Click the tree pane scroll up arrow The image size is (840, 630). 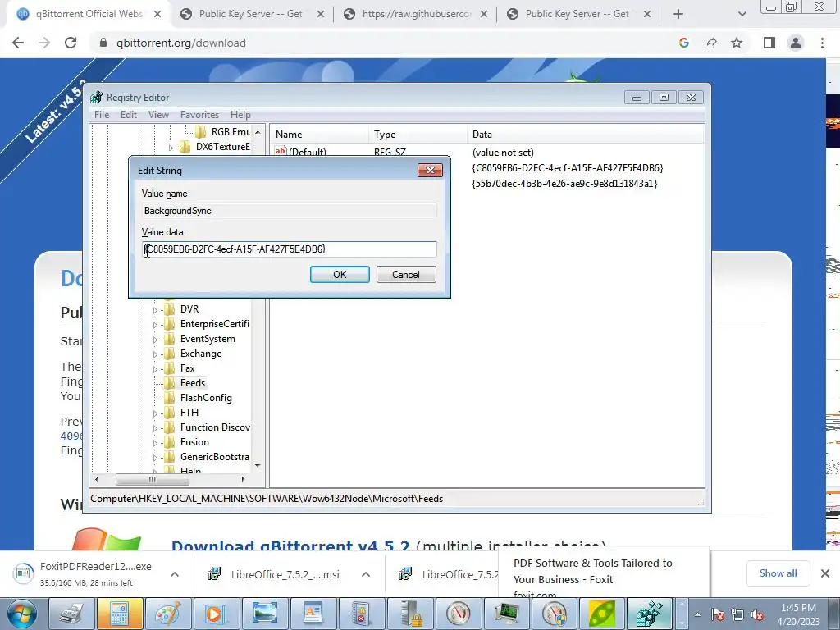(258, 132)
